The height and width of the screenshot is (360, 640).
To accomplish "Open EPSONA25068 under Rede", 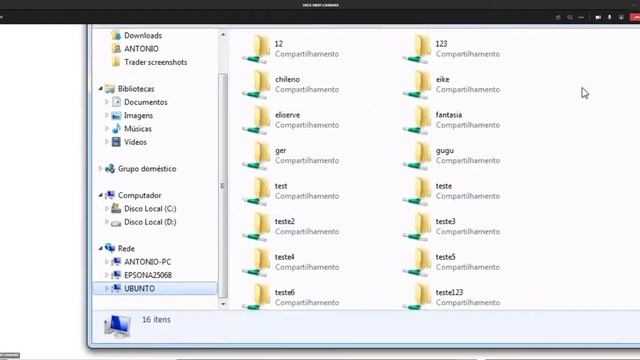I will pyautogui.click(x=148, y=275).
